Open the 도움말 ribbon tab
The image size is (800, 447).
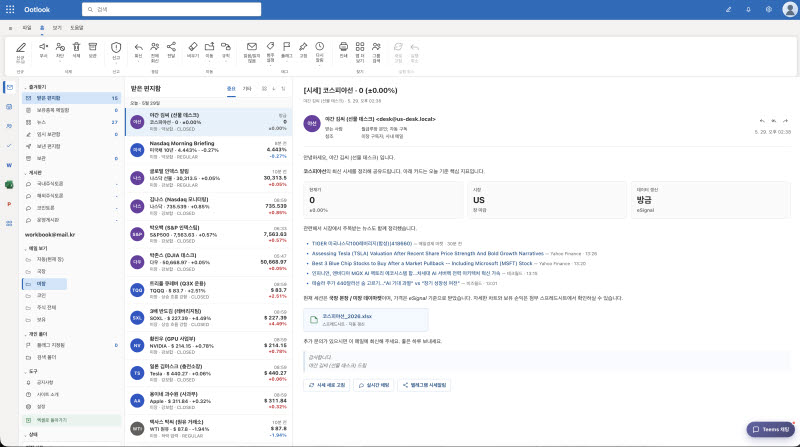tap(77, 28)
